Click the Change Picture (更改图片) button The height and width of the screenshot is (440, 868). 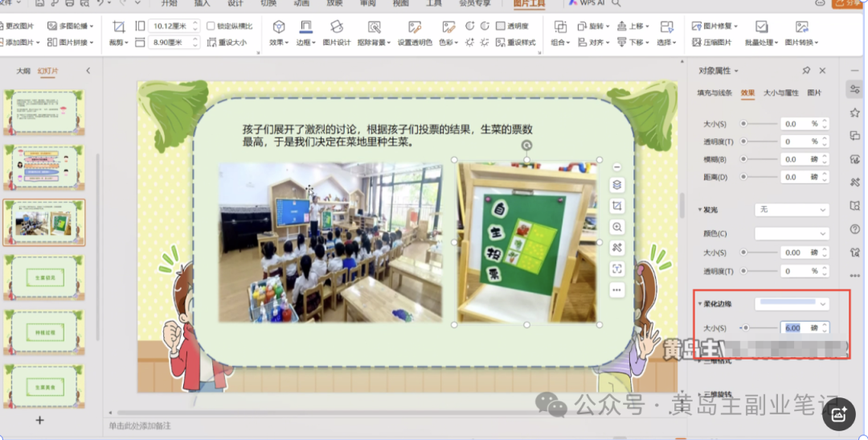(x=19, y=26)
